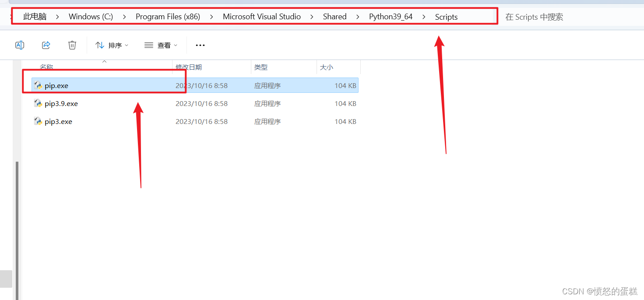Click the navigation pane vertical scrollbar

click(x=18, y=230)
